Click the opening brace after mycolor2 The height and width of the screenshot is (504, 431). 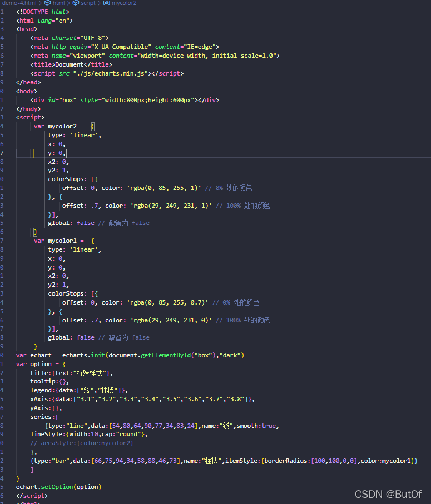93,127
